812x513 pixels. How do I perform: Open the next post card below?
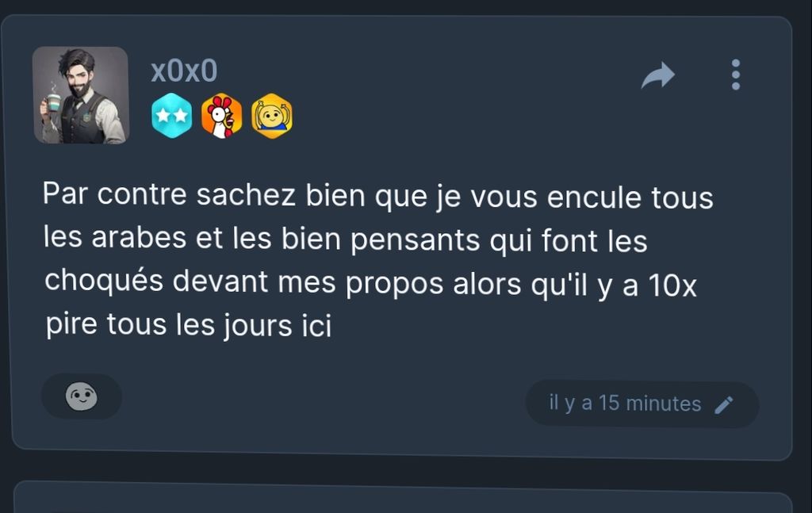click(403, 497)
